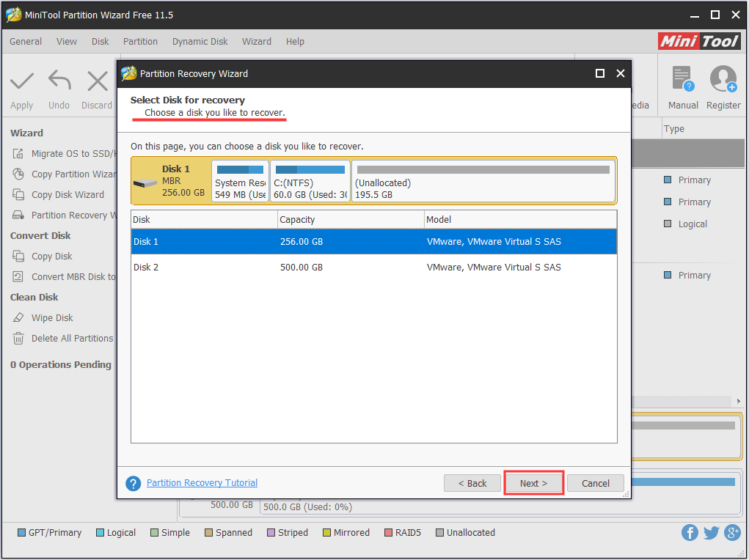Click the Model column header
Screen dimensions: 749x560
pos(521,220)
